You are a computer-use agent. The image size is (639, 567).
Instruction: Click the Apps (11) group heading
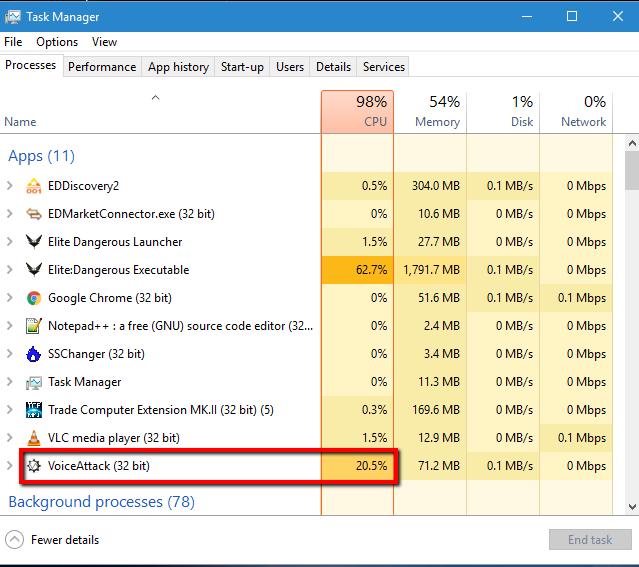[42, 156]
